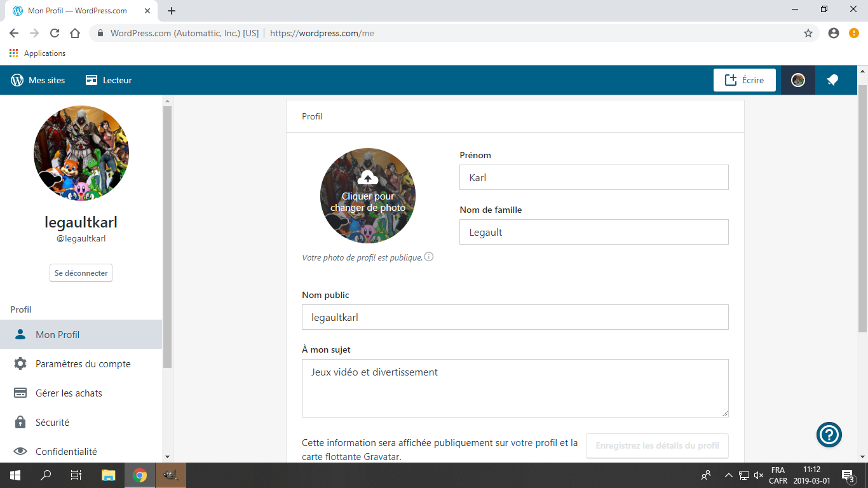Click the profile photo to change it
This screenshot has height=488, width=868.
pyautogui.click(x=367, y=196)
